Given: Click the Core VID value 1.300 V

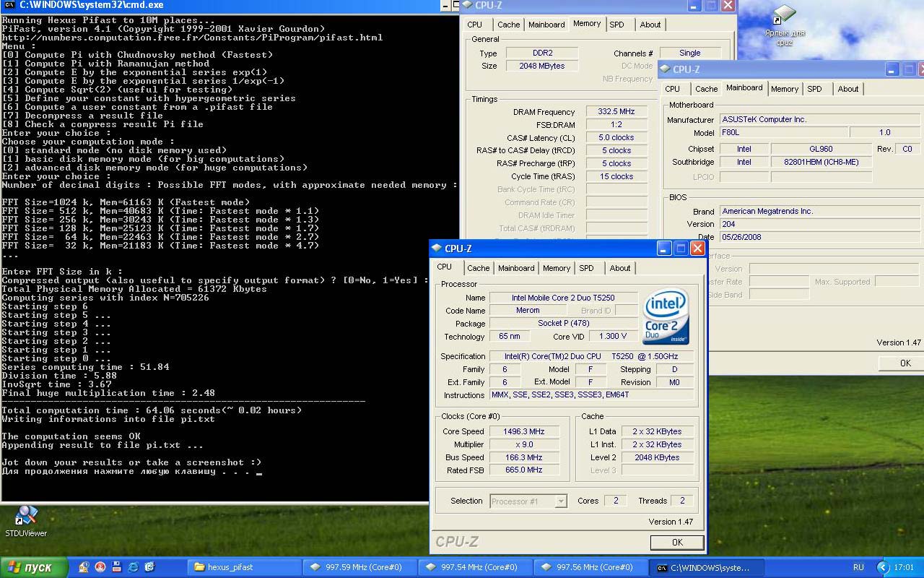Looking at the screenshot, I should click(x=614, y=336).
